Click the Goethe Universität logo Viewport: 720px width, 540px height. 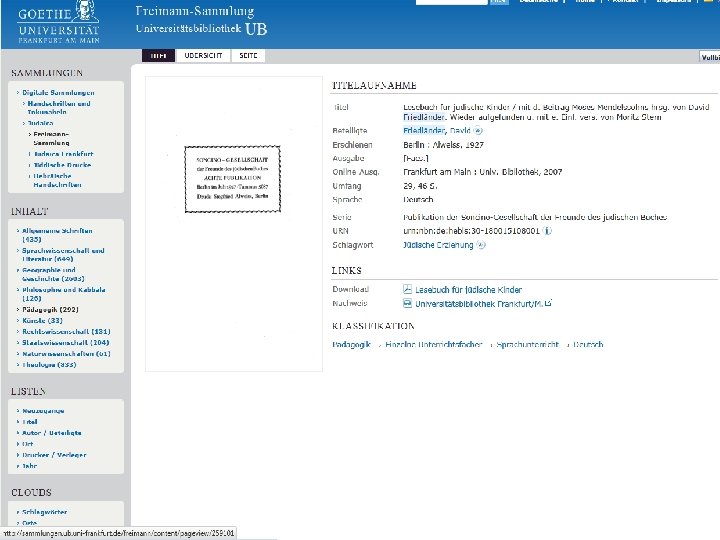pos(59,22)
